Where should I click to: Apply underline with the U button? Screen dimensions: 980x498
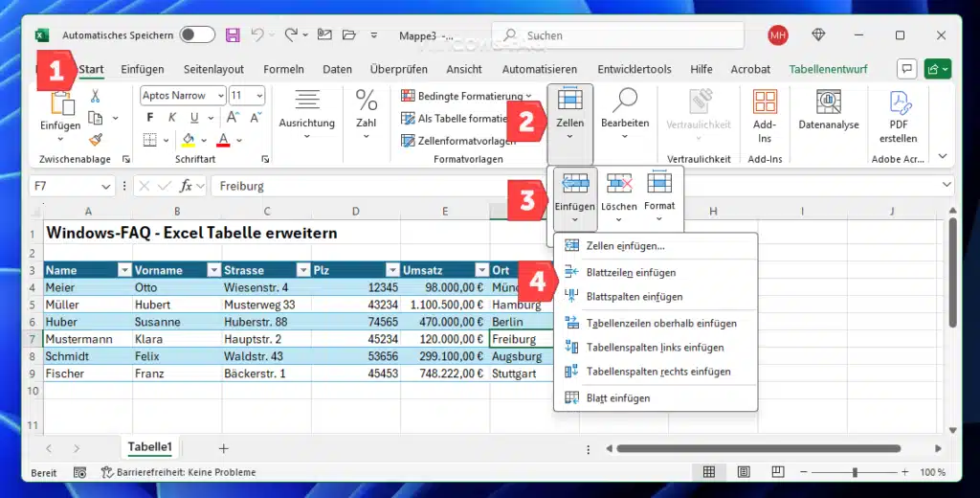[x=194, y=118]
